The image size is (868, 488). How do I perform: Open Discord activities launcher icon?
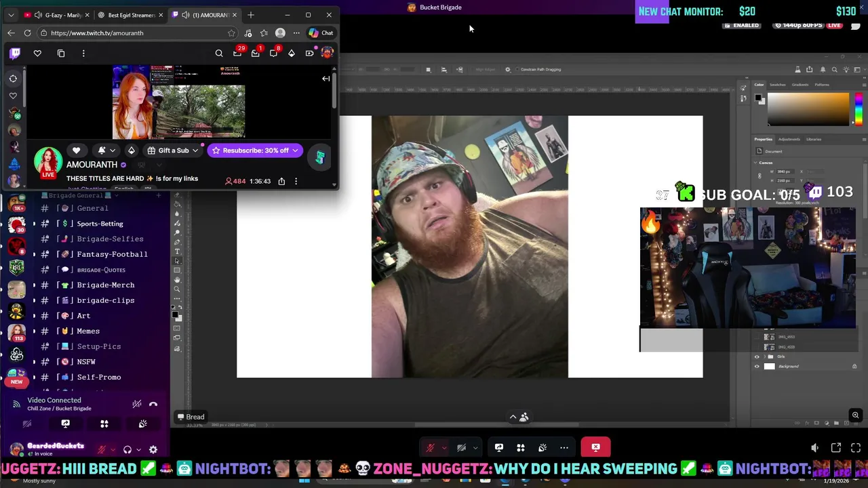tap(104, 424)
